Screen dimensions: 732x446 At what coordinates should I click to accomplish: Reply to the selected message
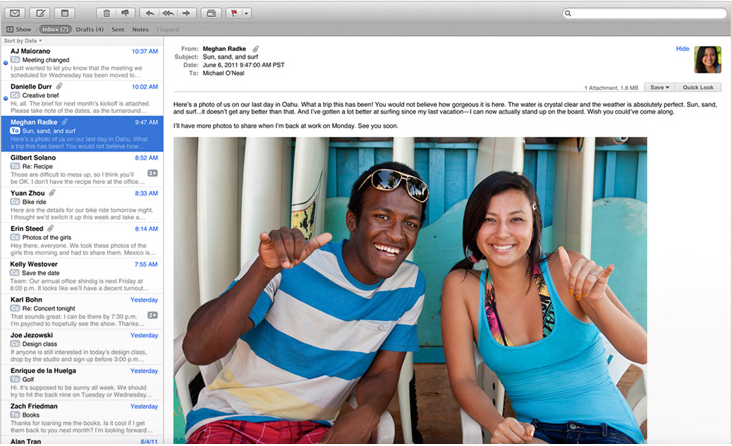click(149, 13)
